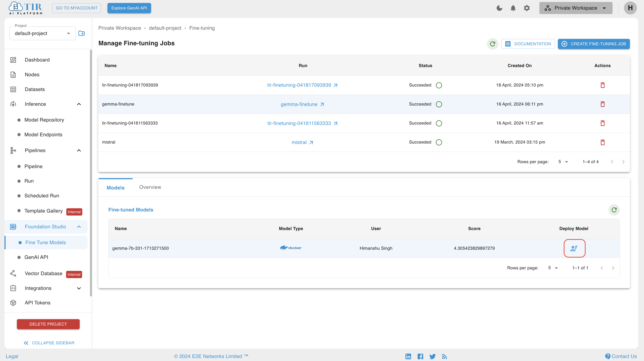644x361 pixels.
Task: Refresh the fine-tuning jobs list
Action: [493, 44]
